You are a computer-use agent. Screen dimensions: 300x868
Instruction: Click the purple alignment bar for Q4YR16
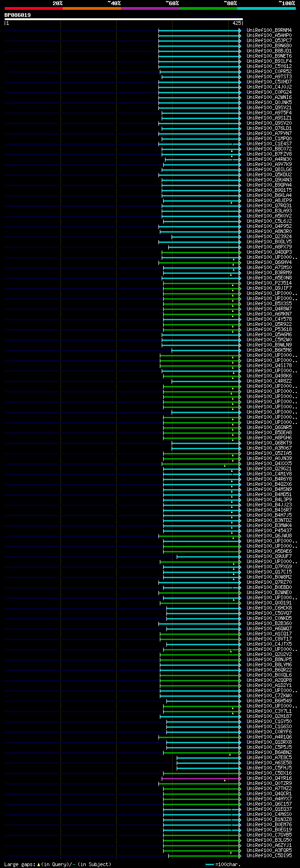(202, 778)
